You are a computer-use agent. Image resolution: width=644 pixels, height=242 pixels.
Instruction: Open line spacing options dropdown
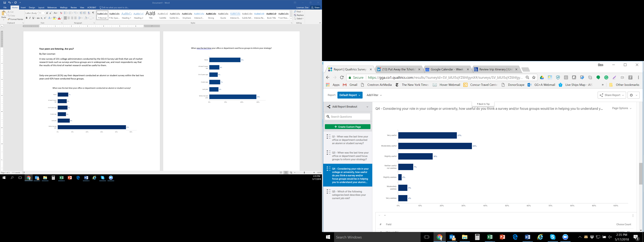(80, 18)
